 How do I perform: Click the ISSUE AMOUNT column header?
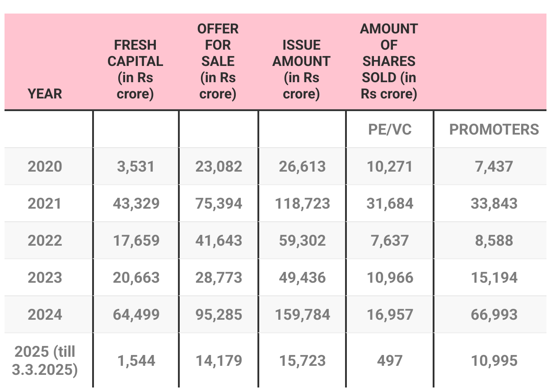coord(301,69)
